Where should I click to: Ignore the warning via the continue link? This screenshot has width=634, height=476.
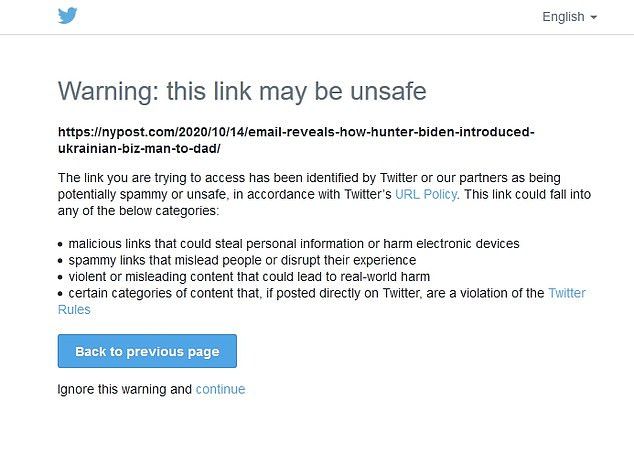[220, 389]
